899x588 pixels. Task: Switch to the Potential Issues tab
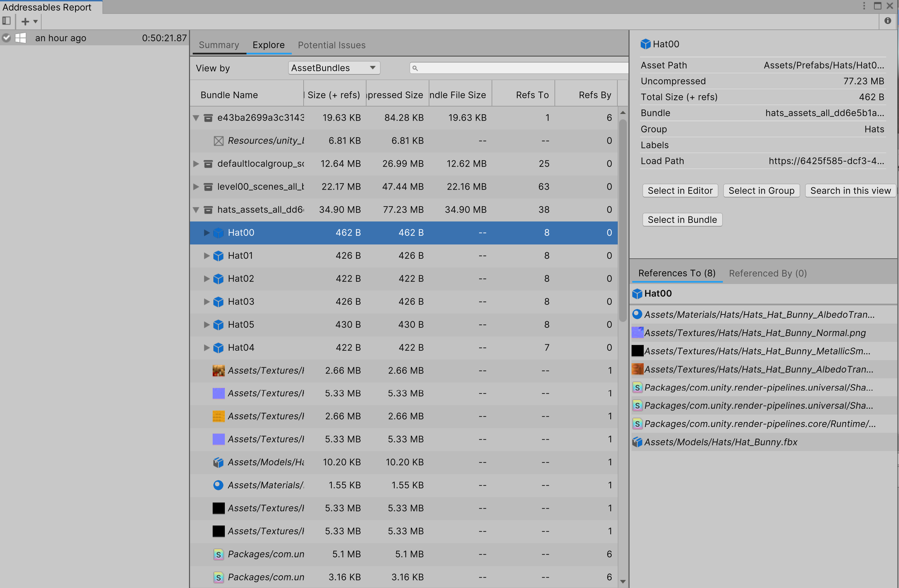pos(331,45)
